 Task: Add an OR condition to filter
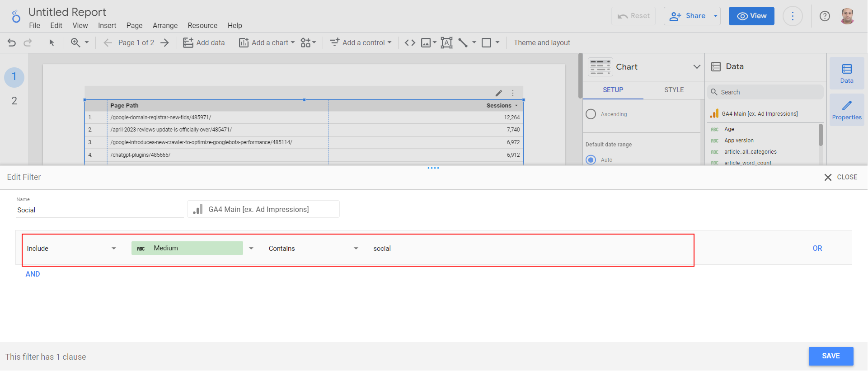point(817,249)
